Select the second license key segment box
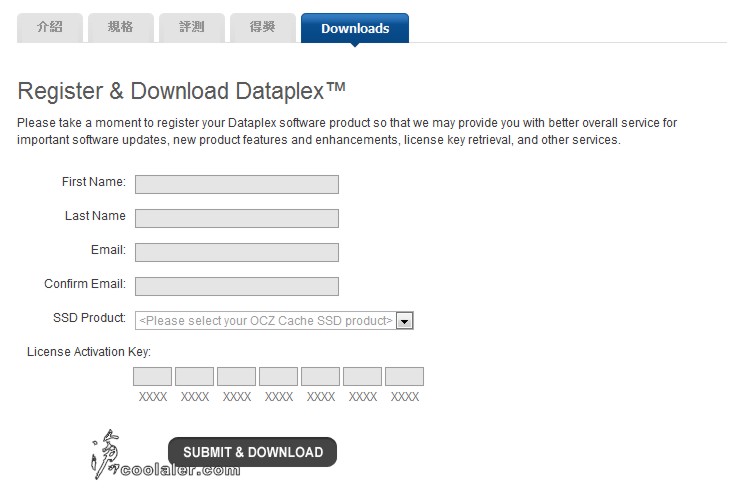Screen dimensions: 740x498 (x=194, y=377)
